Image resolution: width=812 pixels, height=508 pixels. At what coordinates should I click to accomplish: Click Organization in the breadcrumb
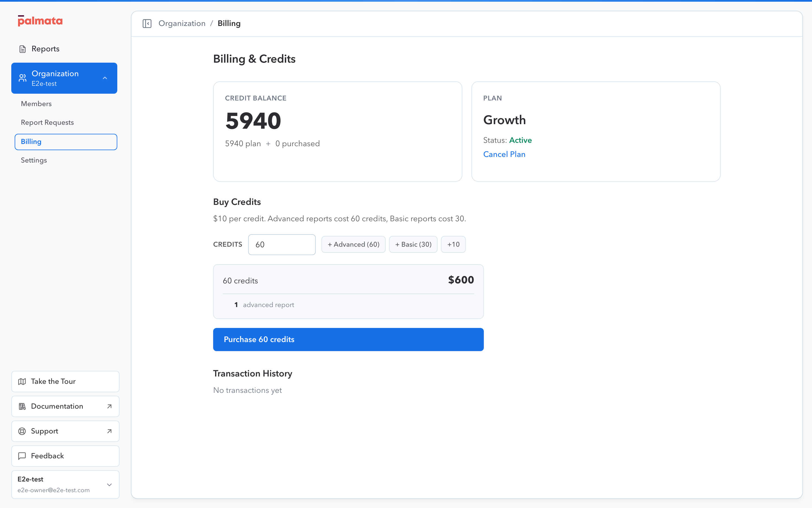[x=182, y=23]
